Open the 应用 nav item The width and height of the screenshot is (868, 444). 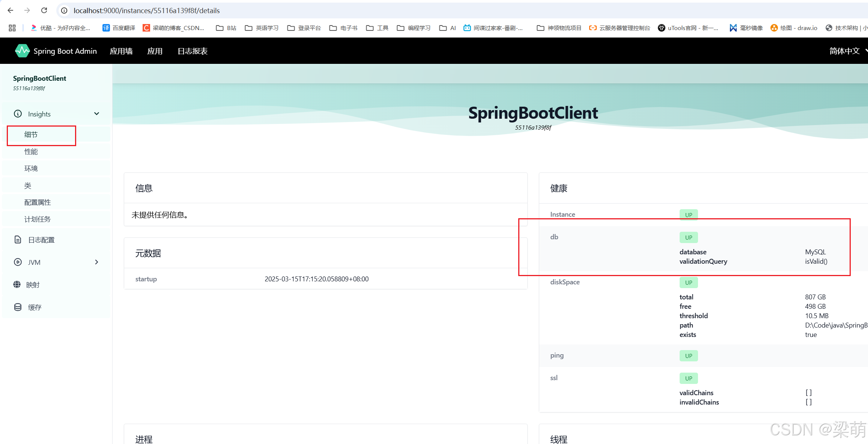(x=155, y=51)
